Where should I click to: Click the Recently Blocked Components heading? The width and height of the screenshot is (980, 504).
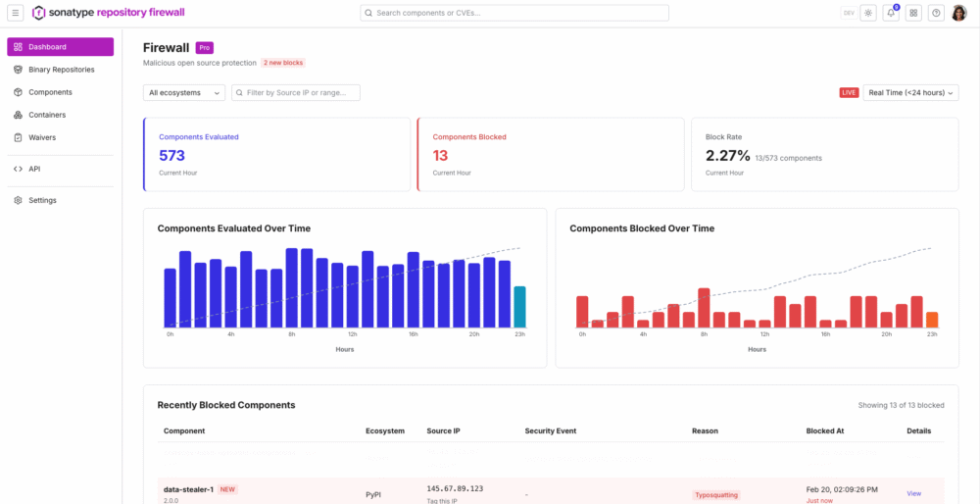point(226,405)
